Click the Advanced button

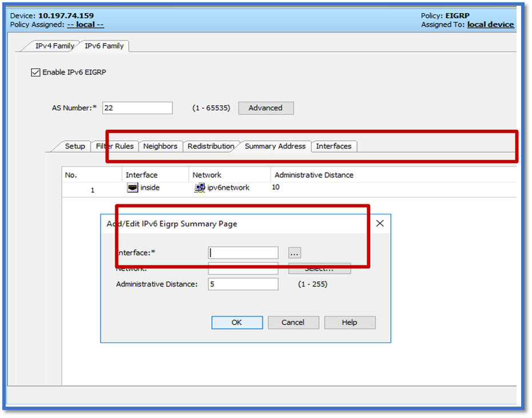pos(266,108)
